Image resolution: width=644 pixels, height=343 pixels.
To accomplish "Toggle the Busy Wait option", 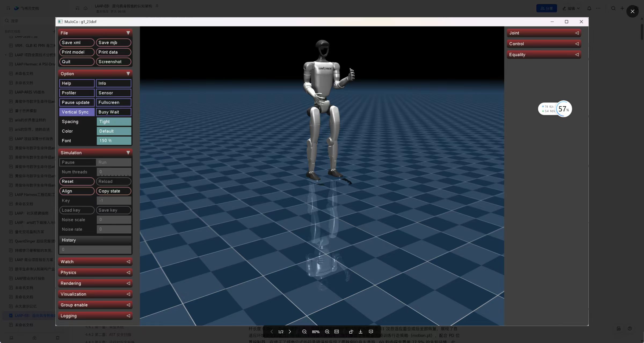I will (x=114, y=112).
